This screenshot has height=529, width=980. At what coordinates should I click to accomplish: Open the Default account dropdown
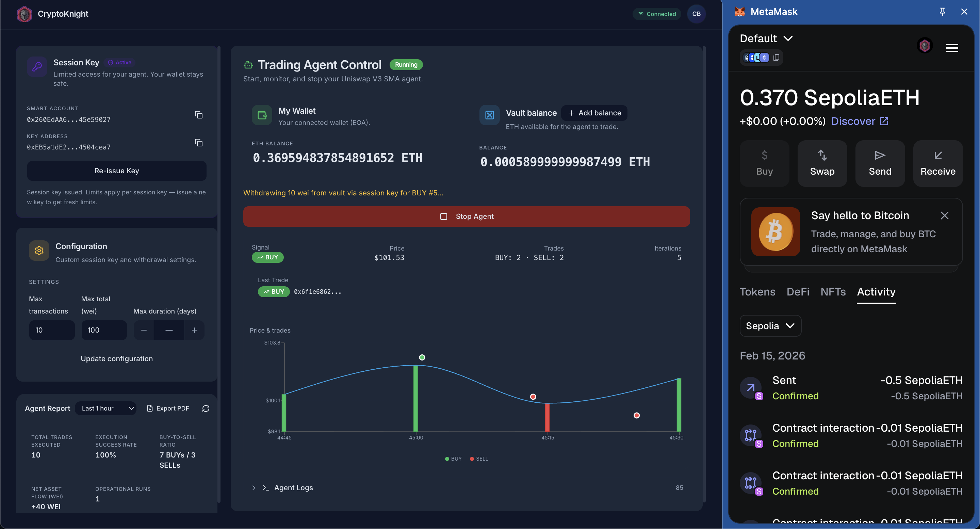point(766,38)
